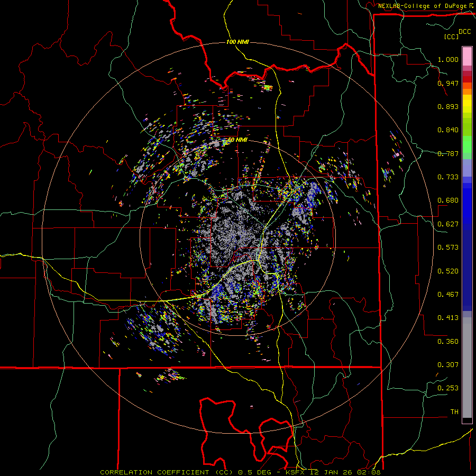Click the [CC] label above the color bar
This screenshot has height=476, width=476.
pos(451,36)
